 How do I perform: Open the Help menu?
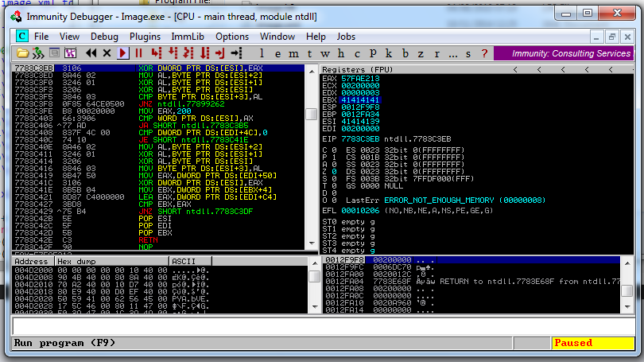(x=316, y=37)
